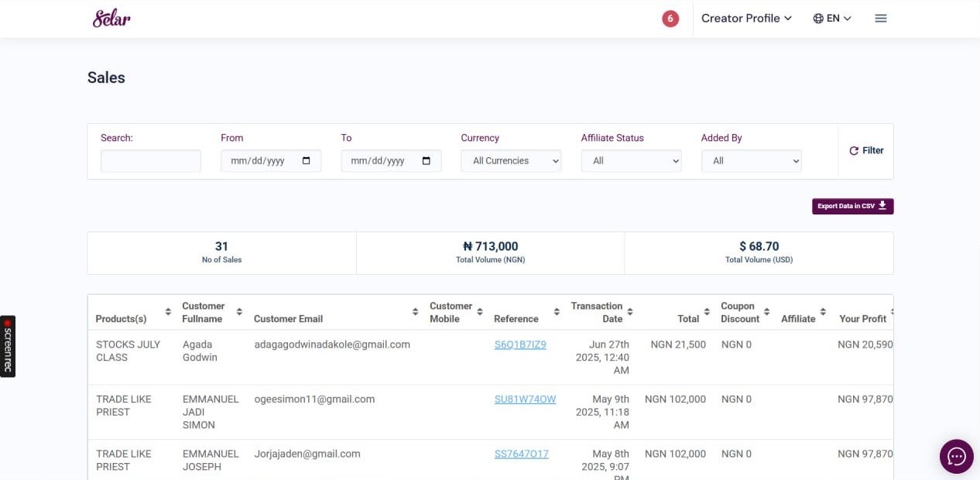980x480 pixels.
Task: Select customer name Agada Godwin
Action: pyautogui.click(x=200, y=351)
